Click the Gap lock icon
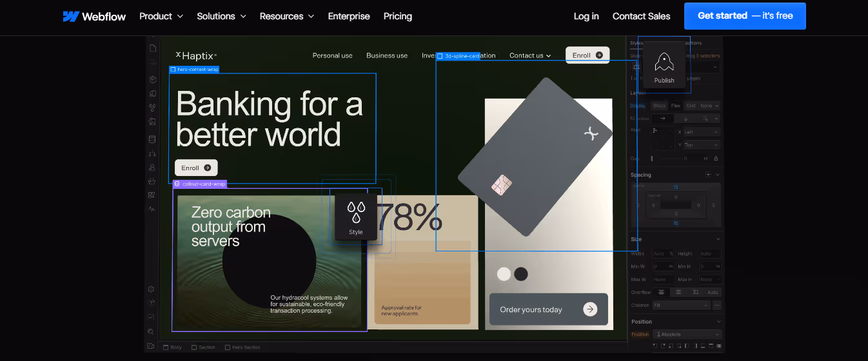Screen dimensions: 868x361 coord(716,158)
